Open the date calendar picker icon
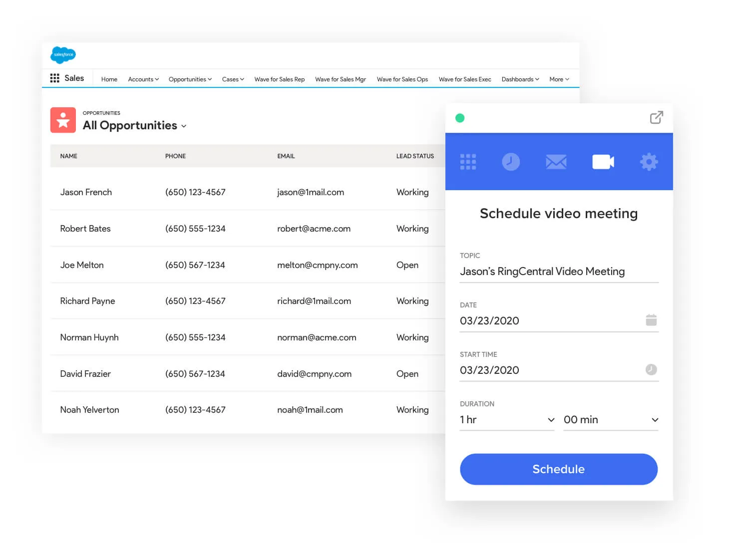 [651, 320]
